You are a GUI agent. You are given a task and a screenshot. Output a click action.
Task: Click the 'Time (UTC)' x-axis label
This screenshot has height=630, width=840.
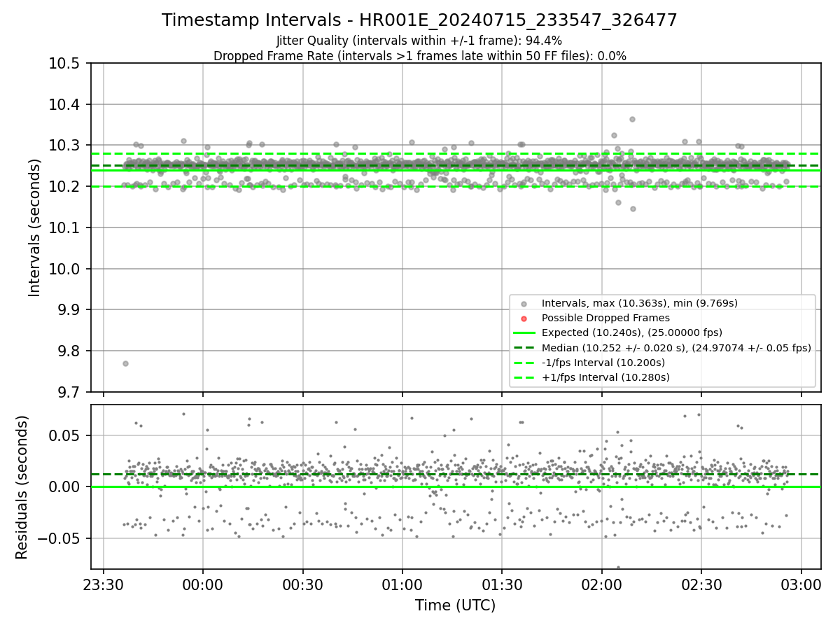point(455,605)
